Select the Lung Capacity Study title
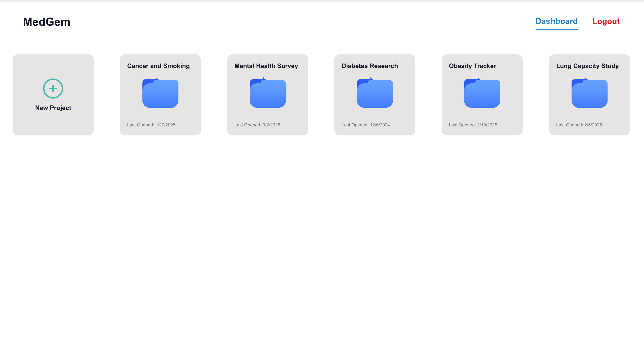Viewport: 644px width, 338px height. (587, 66)
